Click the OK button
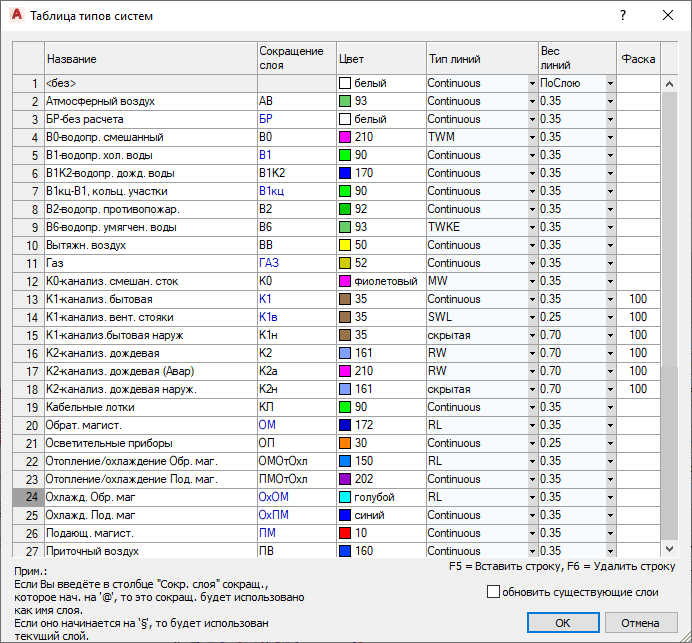The height and width of the screenshot is (643, 692). tap(563, 622)
